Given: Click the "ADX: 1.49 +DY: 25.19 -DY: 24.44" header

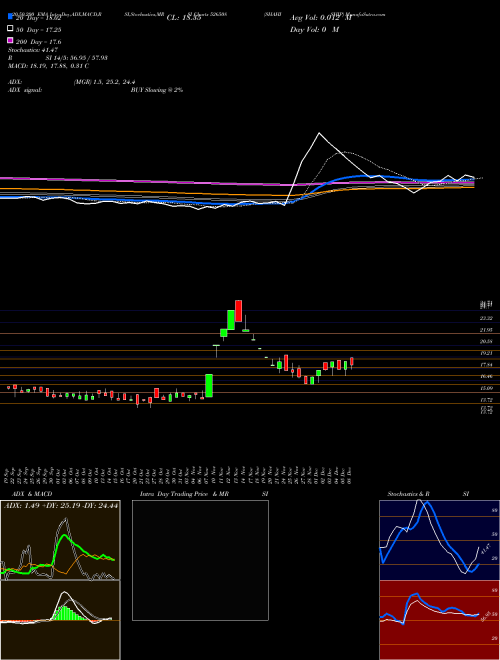Looking at the screenshot, I should point(61,505).
